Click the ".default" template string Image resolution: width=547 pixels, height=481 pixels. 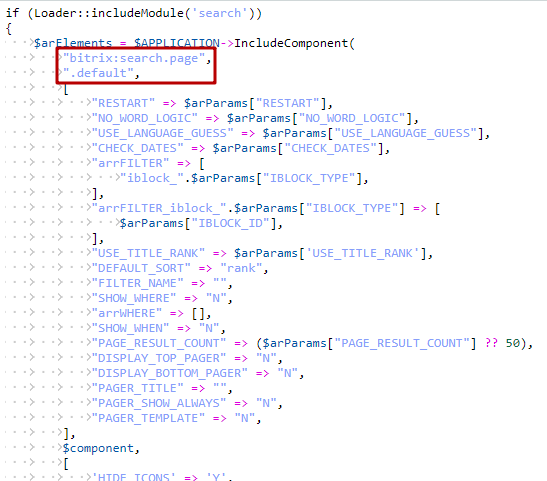click(x=98, y=73)
